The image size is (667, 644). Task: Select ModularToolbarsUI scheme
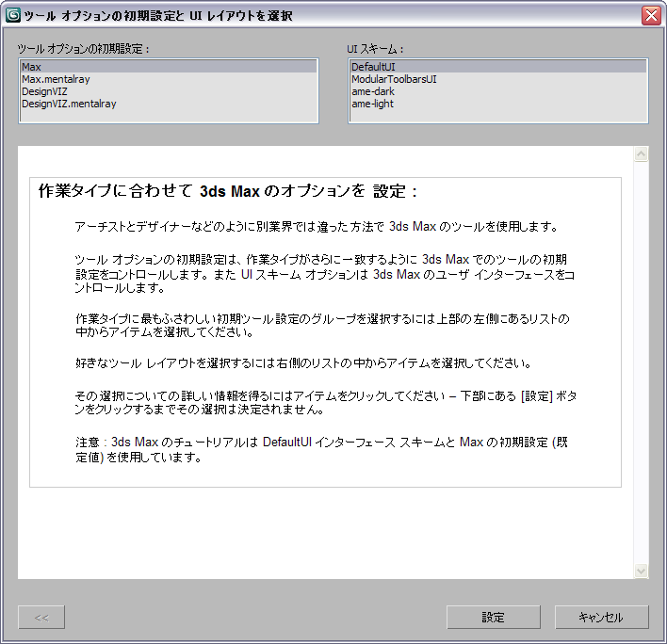coord(498,79)
